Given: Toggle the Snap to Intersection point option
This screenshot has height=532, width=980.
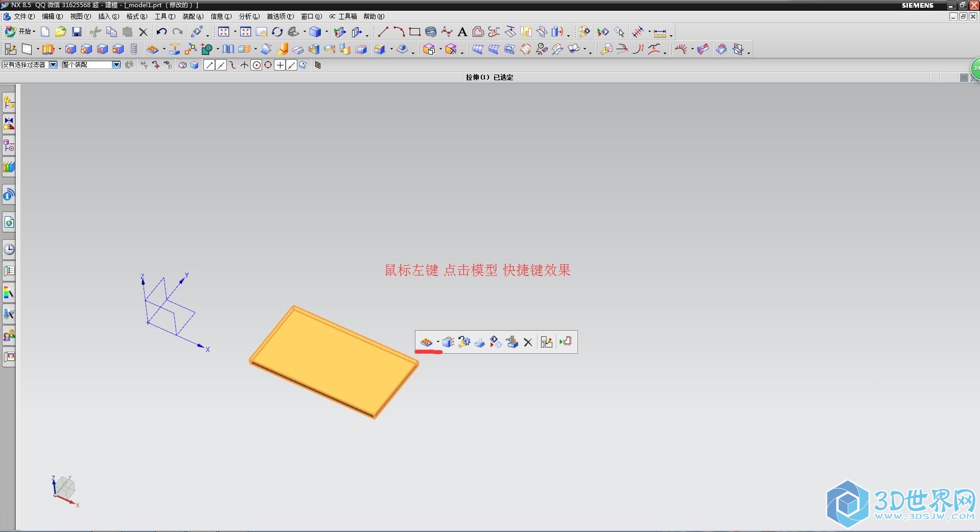Looking at the screenshot, I should (245, 65).
